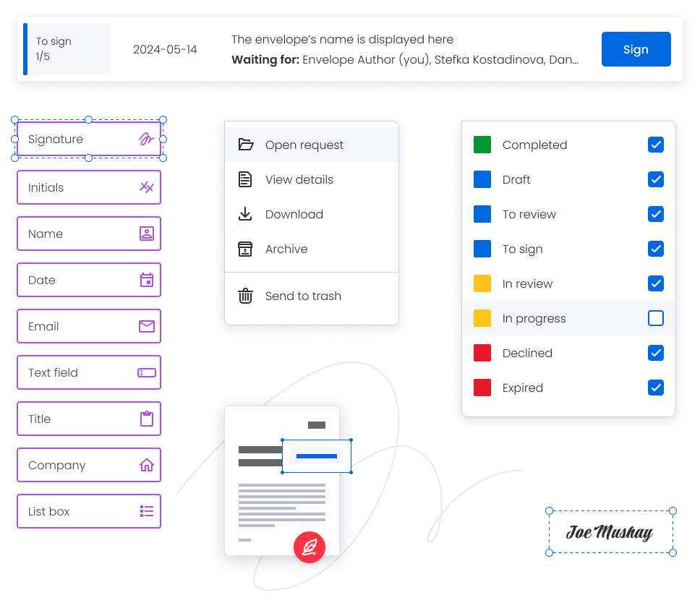Click the clipboard icon in Title field
Image resolution: width=700 pixels, height=616 pixels.
pos(146,419)
